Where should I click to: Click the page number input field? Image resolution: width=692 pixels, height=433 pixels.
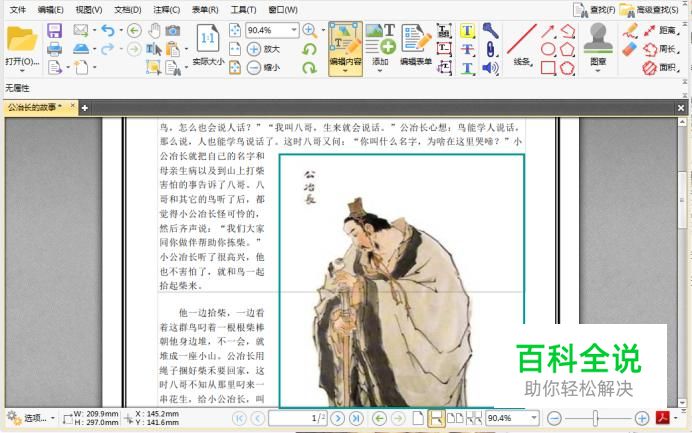(x=297, y=418)
